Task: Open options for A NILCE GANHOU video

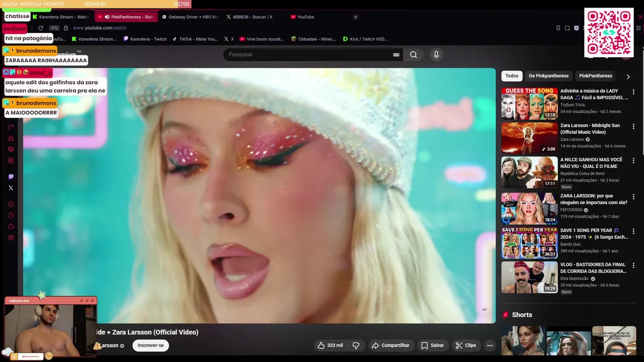Action: [x=633, y=160]
